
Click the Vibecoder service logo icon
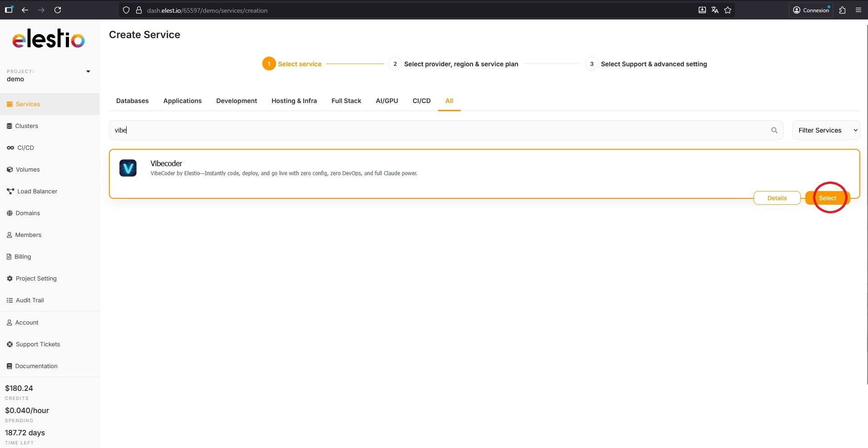click(x=128, y=168)
